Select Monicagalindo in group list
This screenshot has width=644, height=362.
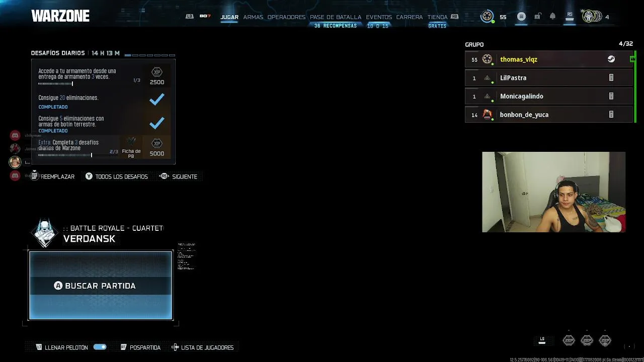(549, 96)
